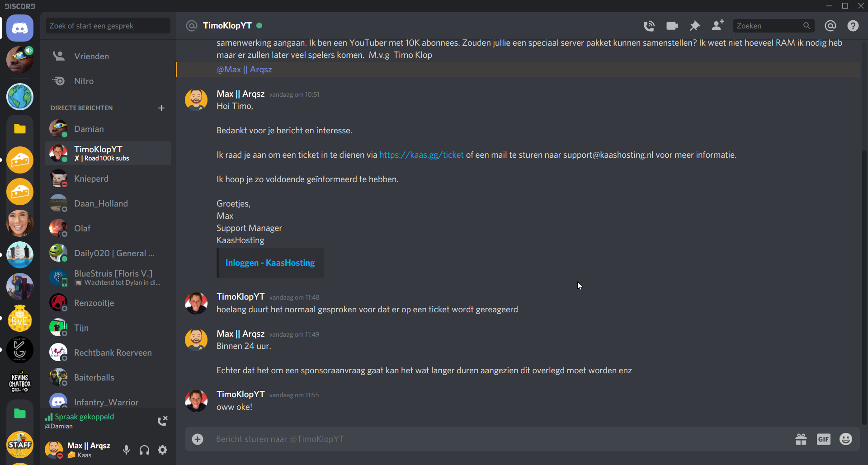
Task: Toggle headphone deafen
Action: (144, 450)
